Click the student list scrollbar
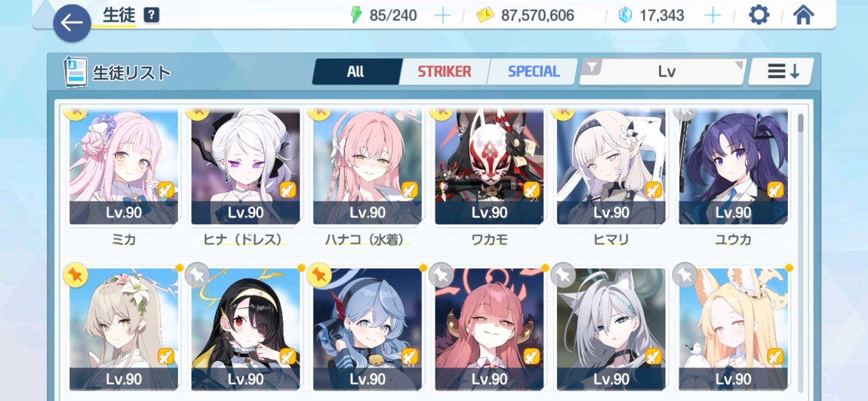868x401 pixels. coord(801,124)
